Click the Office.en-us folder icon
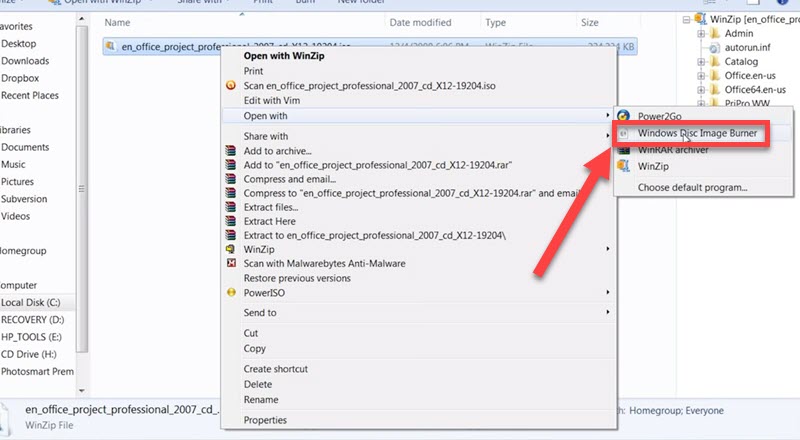 point(715,76)
